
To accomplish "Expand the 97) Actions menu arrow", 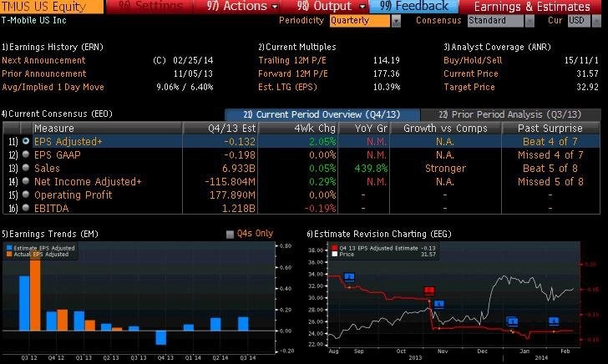I will [275, 7].
